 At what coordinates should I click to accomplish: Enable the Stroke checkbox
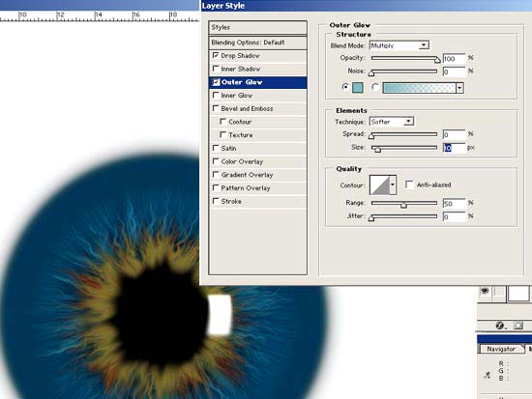click(x=216, y=200)
